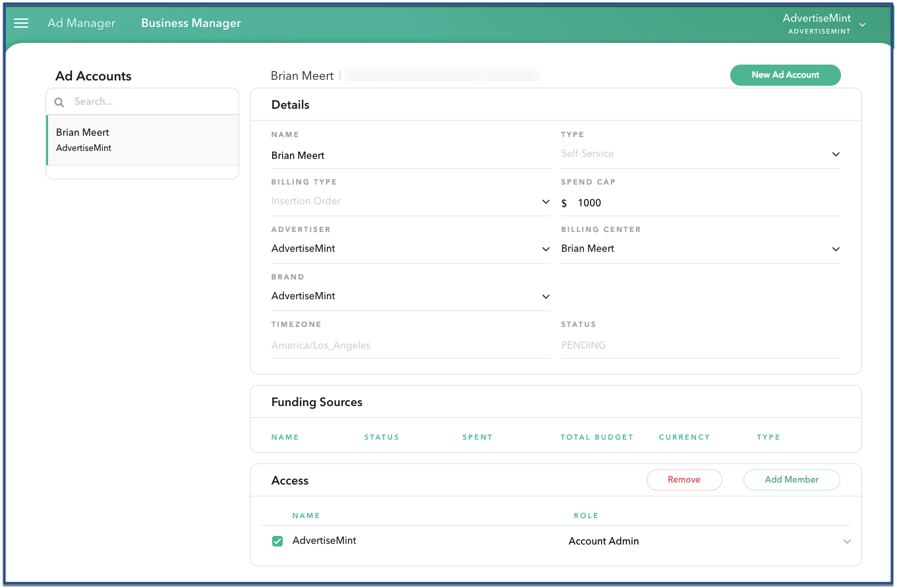Click the Funding Sources Name header
This screenshot has height=588, width=897.
285,437
